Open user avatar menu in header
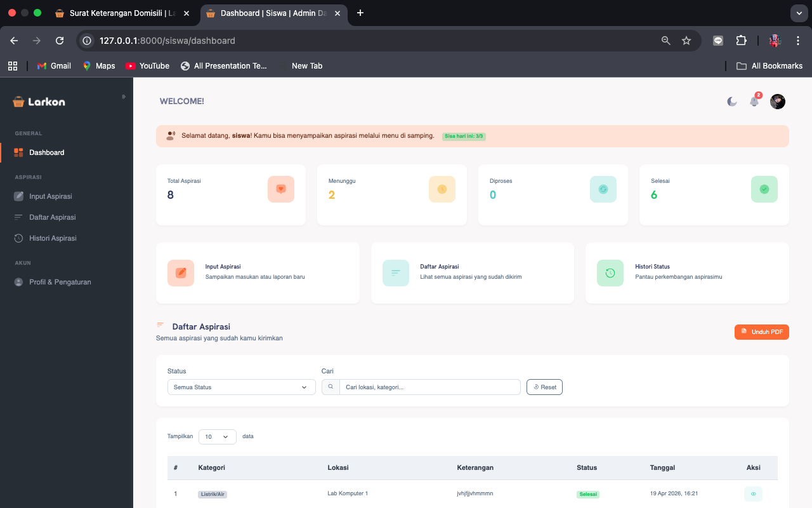This screenshot has height=508, width=812. pos(778,102)
